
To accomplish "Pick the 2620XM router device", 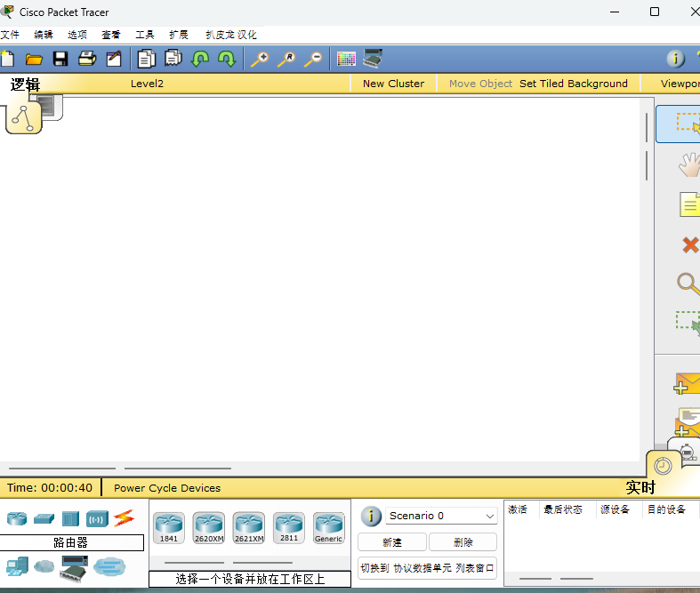I will (x=209, y=528).
